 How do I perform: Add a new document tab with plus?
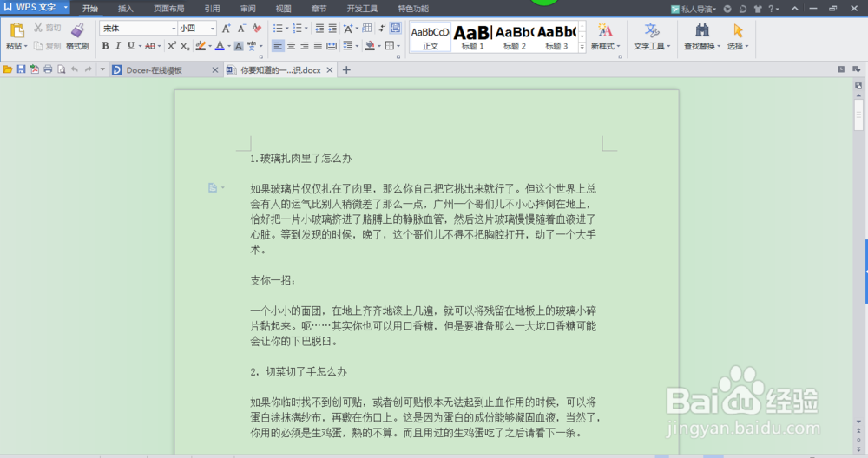pos(346,69)
